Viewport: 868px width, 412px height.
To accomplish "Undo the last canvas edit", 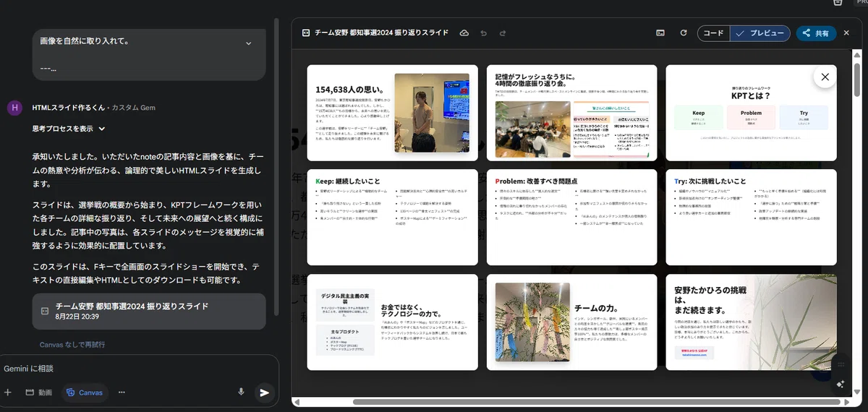I will pos(484,33).
